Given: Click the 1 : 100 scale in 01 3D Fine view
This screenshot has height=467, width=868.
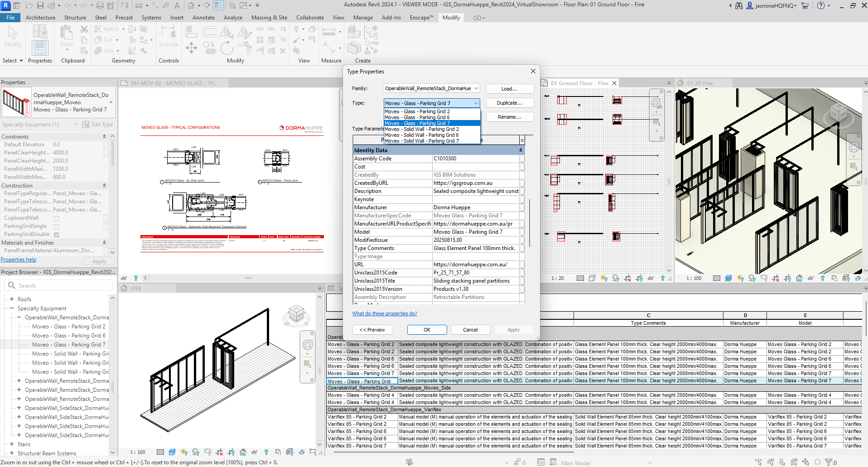Looking at the screenshot, I should click(694, 278).
